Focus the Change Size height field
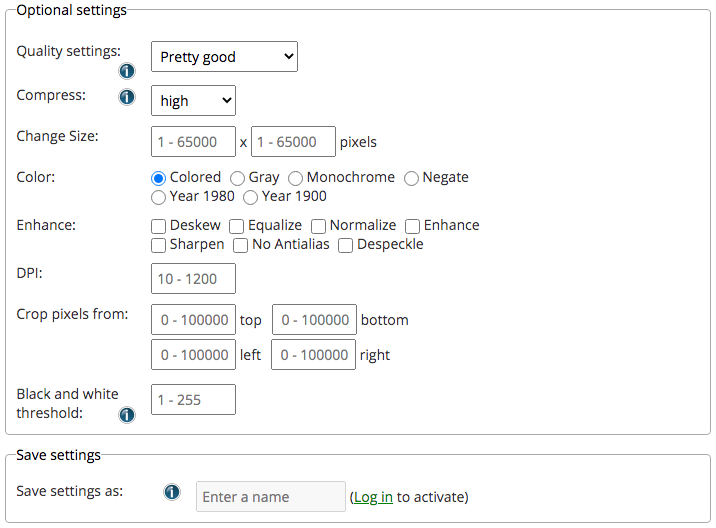716x528 pixels. 293,142
